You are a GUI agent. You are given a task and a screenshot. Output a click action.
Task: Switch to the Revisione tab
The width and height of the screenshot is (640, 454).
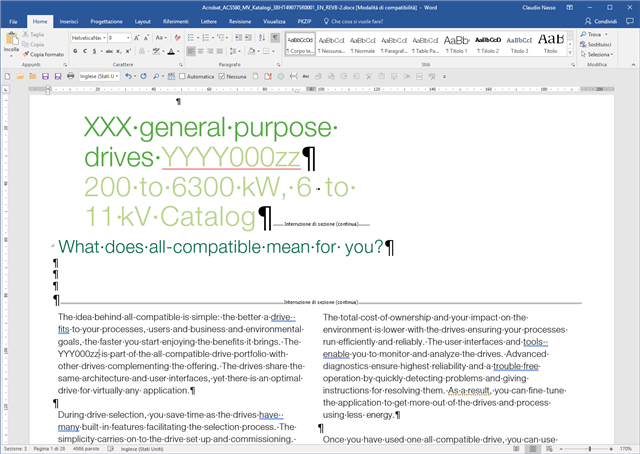pyautogui.click(x=240, y=21)
